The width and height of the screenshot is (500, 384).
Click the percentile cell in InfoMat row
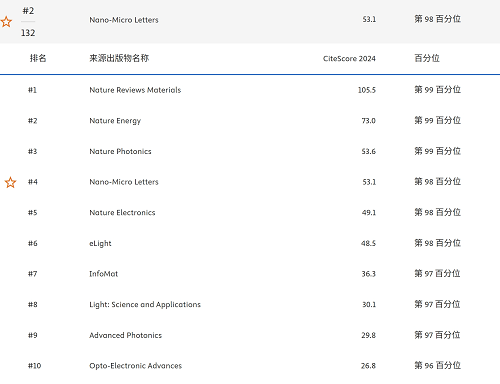437,274
